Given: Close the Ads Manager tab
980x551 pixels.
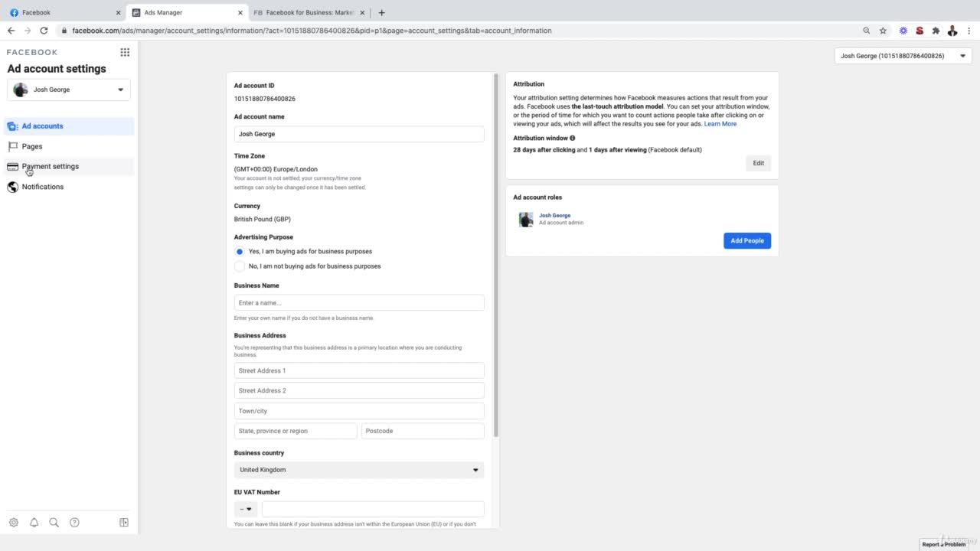Looking at the screenshot, I should pyautogui.click(x=240, y=12).
